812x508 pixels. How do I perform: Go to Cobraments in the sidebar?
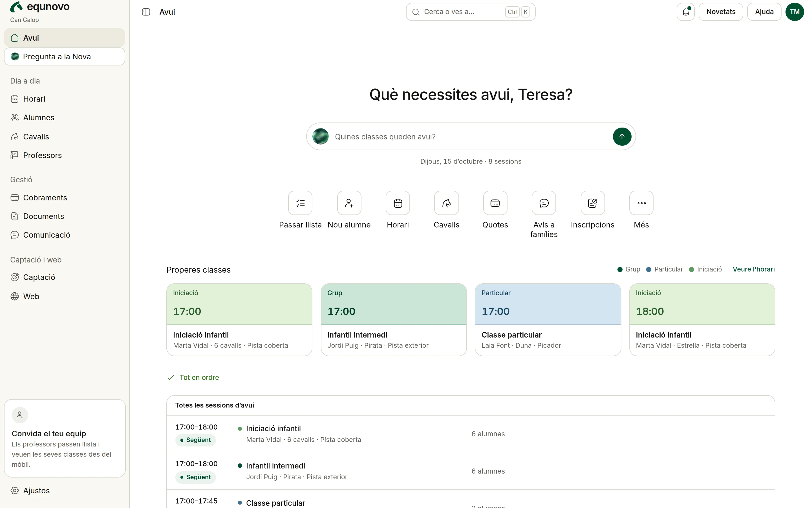tap(64, 198)
